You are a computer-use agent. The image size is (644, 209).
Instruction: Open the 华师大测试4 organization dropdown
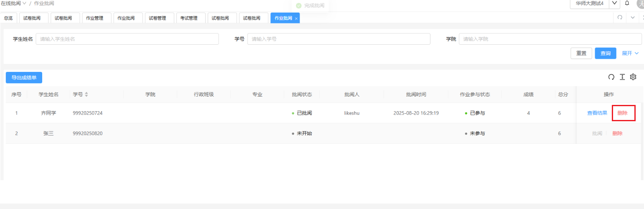point(614,3)
